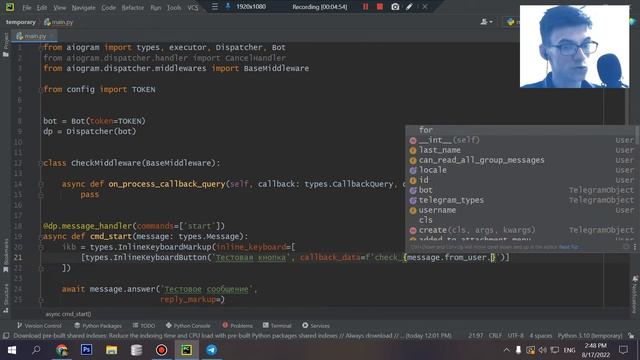Screen dimensions: 640x360
Task: Open the Version Control tool window
Action: pos(39,326)
